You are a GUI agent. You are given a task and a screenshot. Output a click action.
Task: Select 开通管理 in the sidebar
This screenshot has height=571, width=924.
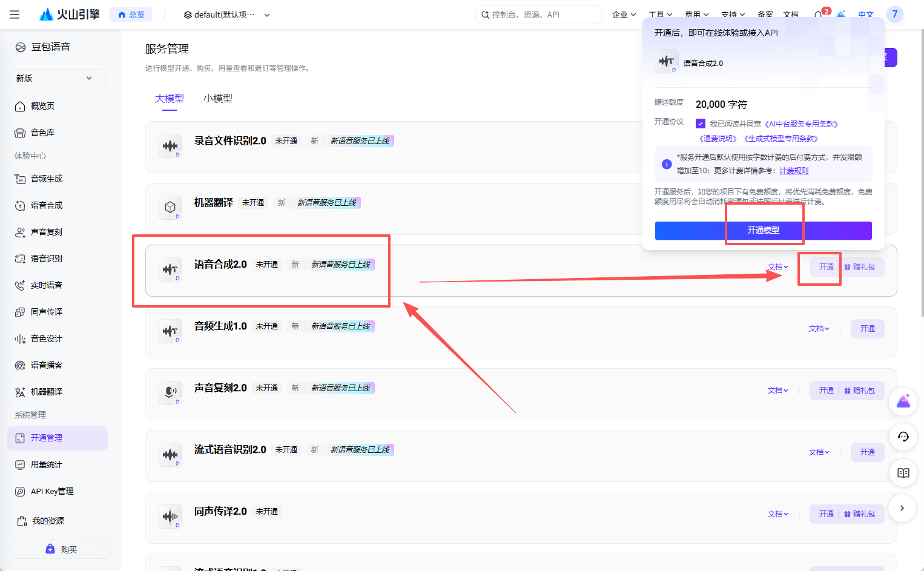[x=58, y=438]
